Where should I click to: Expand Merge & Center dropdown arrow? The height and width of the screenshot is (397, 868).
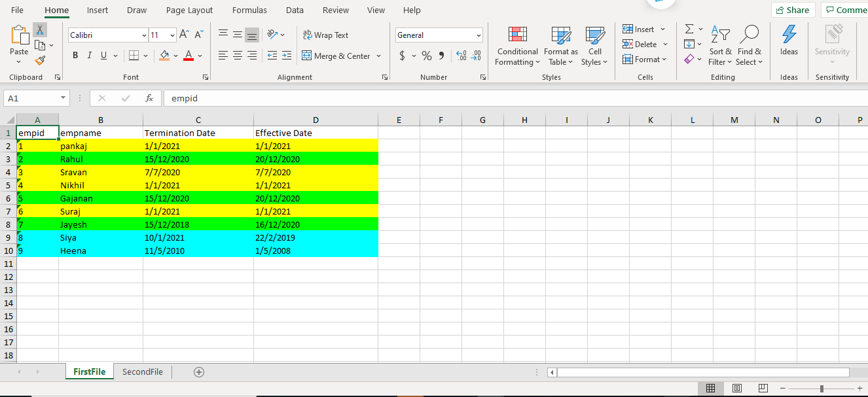pyautogui.click(x=378, y=56)
